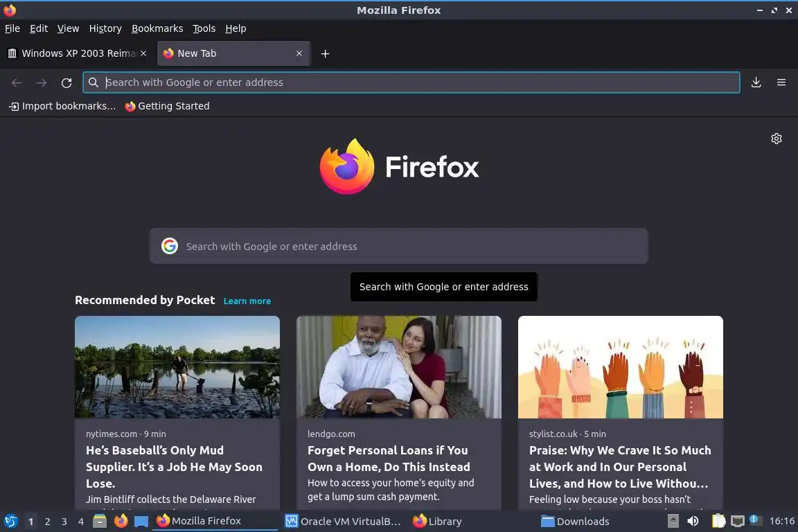Open He's Baseball's Only Mud Supplier headline
The height and width of the screenshot is (532, 798).
174,467
